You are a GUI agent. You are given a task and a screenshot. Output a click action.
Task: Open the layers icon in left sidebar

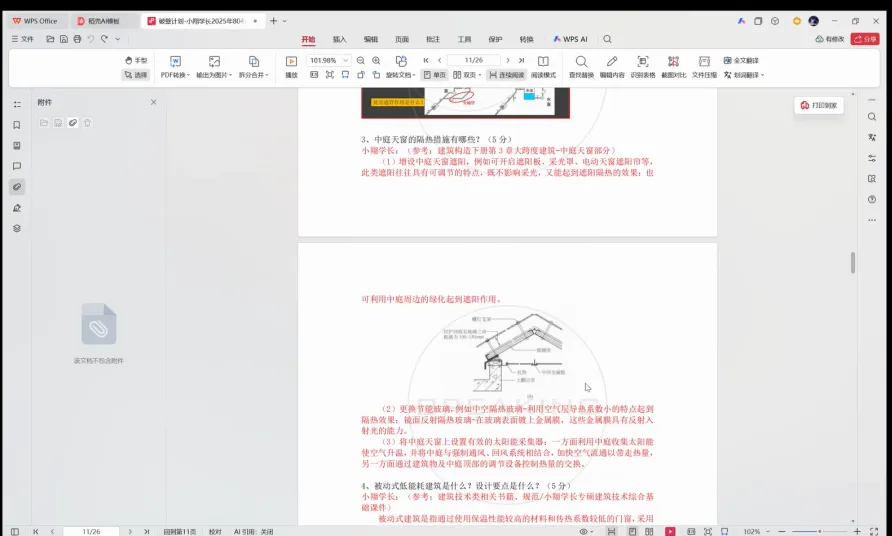point(17,228)
